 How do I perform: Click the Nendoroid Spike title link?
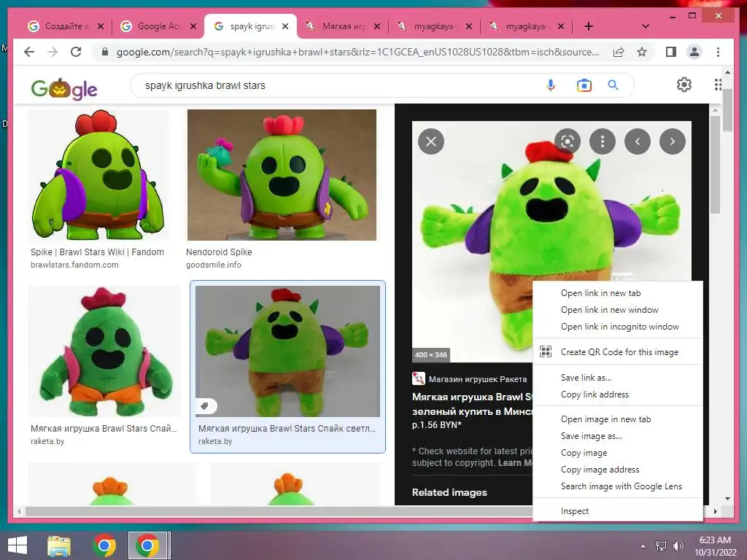pyautogui.click(x=219, y=252)
